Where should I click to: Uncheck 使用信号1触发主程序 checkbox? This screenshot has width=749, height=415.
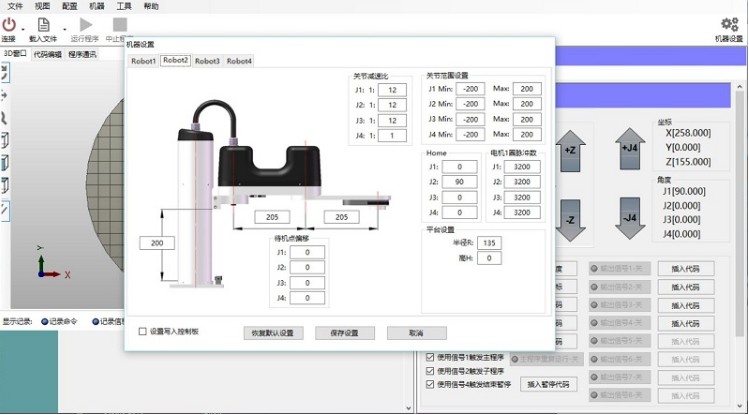[430, 357]
